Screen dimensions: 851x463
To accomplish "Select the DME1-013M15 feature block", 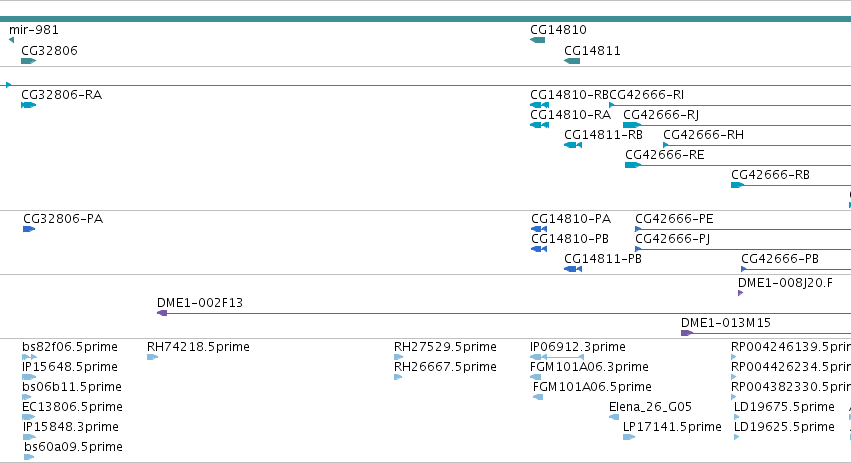I will [x=687, y=333].
